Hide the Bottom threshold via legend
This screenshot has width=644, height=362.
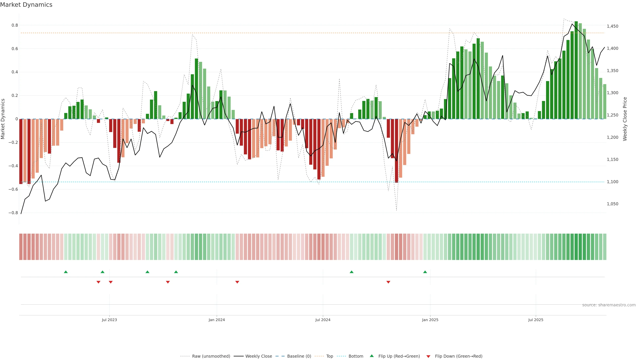click(356, 356)
